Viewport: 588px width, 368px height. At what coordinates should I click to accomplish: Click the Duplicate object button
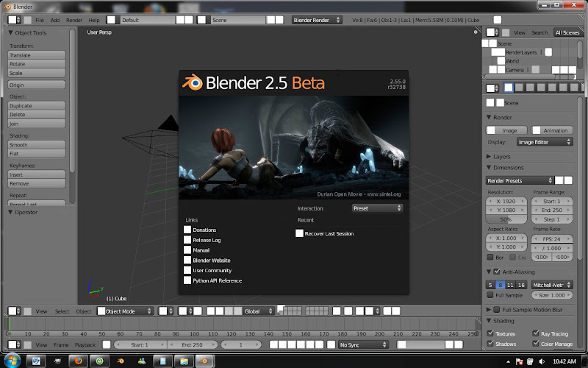pyautogui.click(x=36, y=105)
